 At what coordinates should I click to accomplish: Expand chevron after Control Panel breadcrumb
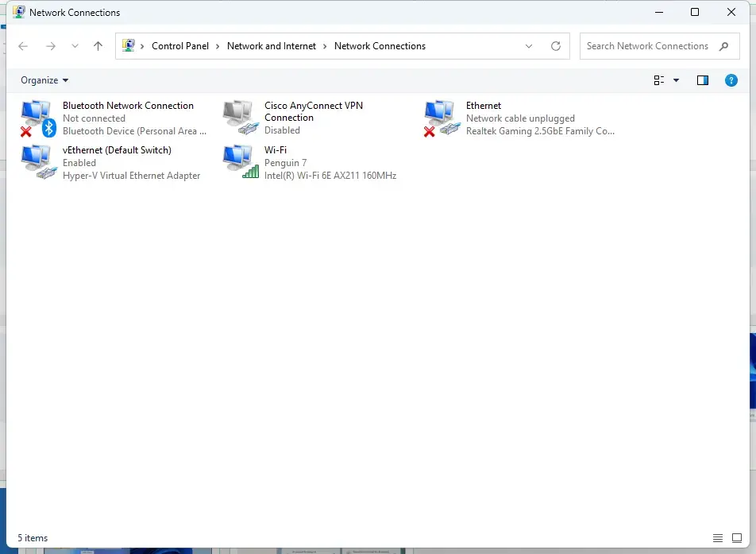[x=218, y=46]
